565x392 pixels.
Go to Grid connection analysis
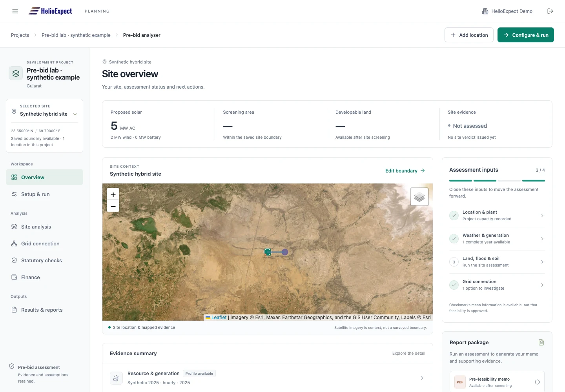44,243
